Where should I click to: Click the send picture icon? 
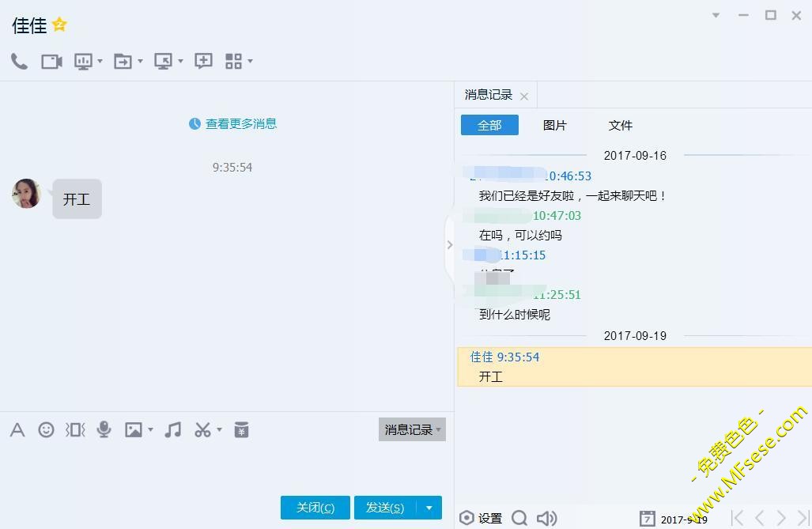point(134,429)
